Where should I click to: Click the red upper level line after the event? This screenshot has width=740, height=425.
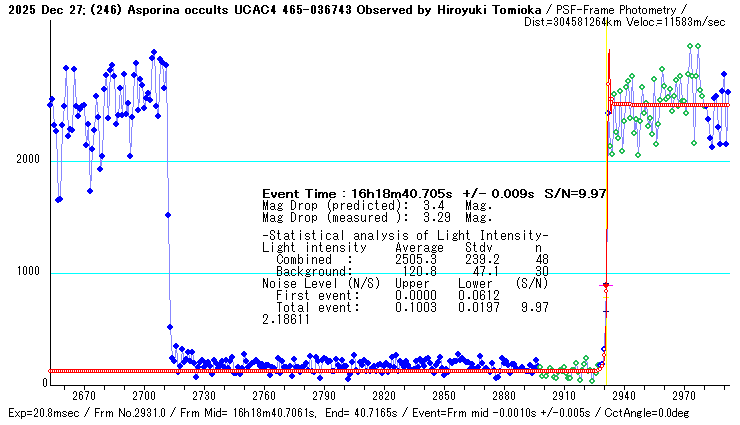[670, 104]
